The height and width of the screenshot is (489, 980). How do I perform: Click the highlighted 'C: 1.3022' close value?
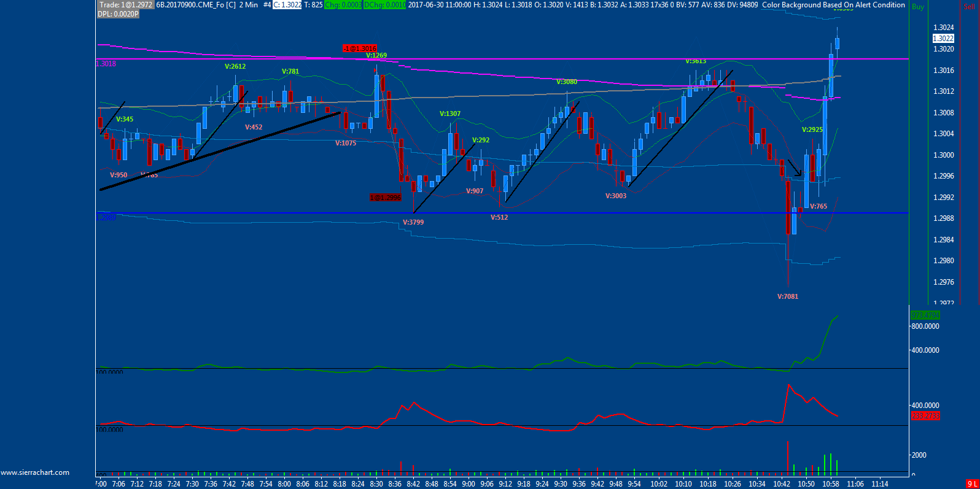pos(287,5)
